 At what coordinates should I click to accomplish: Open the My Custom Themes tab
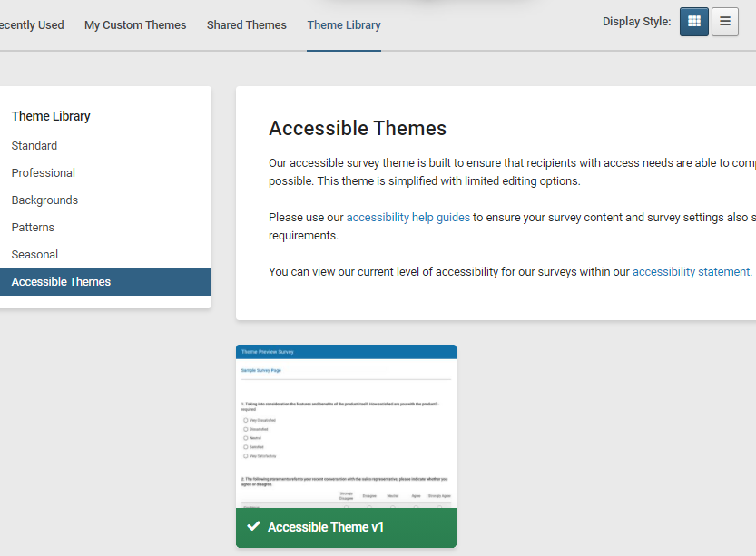pos(135,25)
